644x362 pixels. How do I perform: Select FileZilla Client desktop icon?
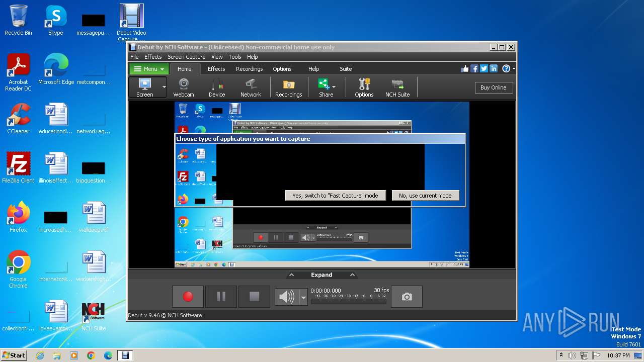tap(18, 168)
